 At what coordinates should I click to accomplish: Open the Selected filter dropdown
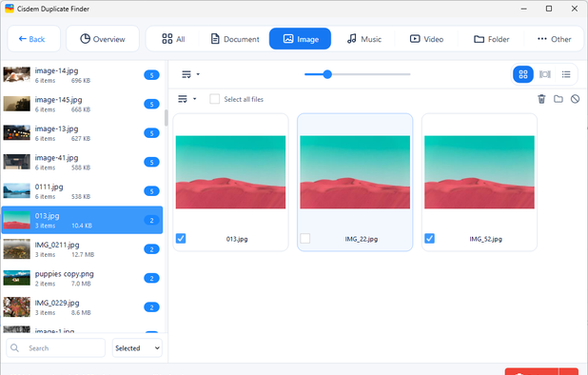pos(137,348)
